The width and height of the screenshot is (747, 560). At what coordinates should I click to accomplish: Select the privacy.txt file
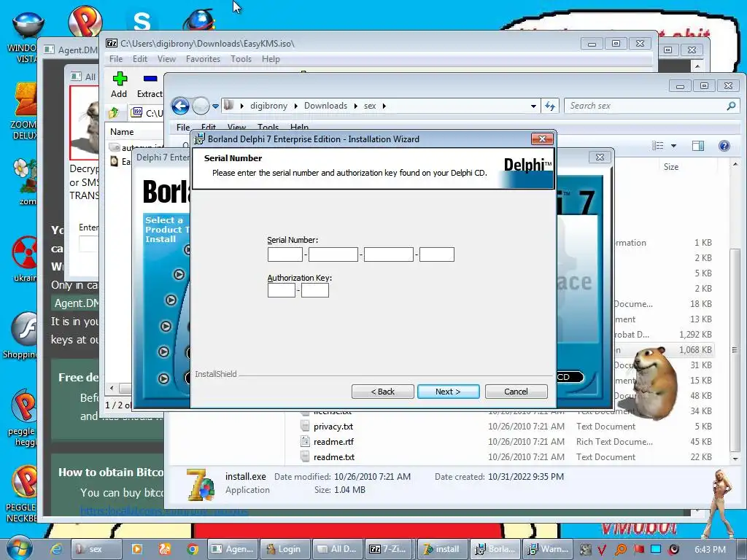pos(333,426)
